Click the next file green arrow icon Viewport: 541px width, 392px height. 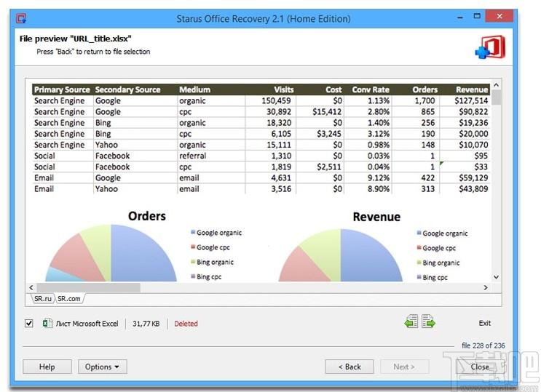point(428,321)
